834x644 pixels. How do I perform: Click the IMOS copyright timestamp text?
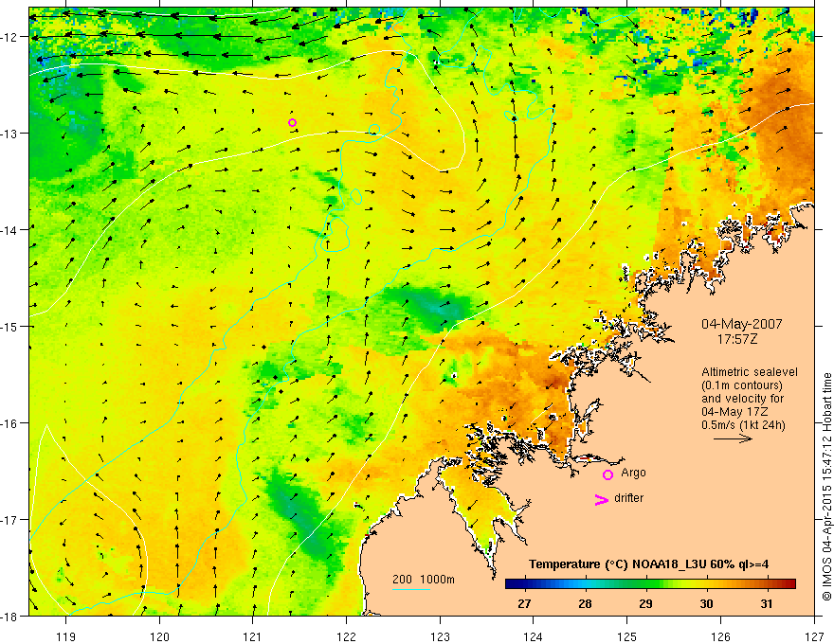click(x=826, y=487)
